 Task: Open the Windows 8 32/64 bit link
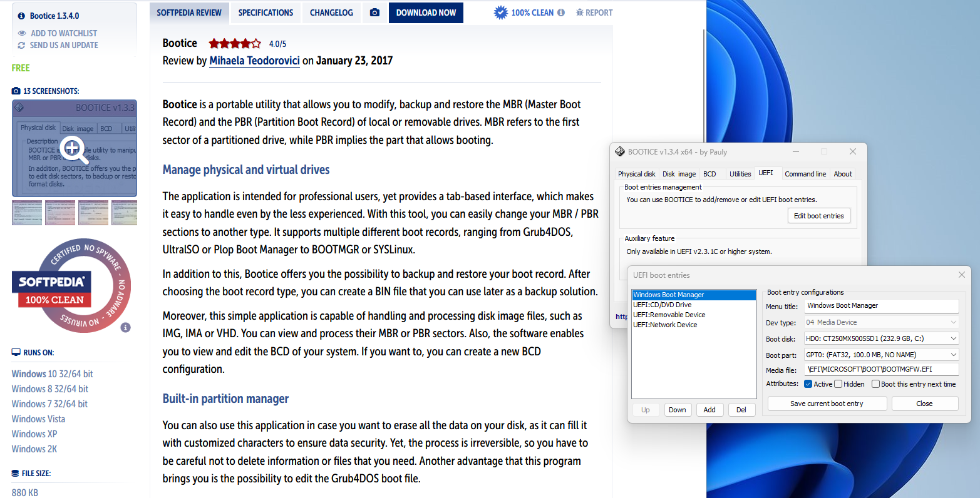[x=50, y=389]
